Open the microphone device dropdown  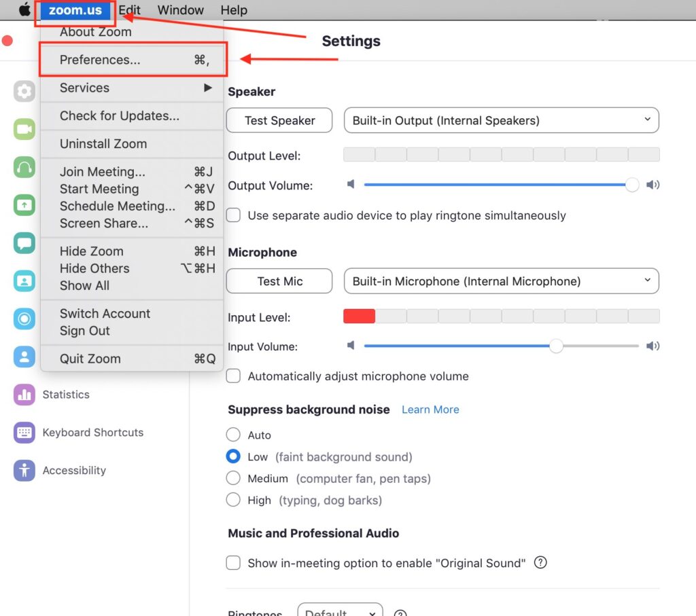pos(501,280)
